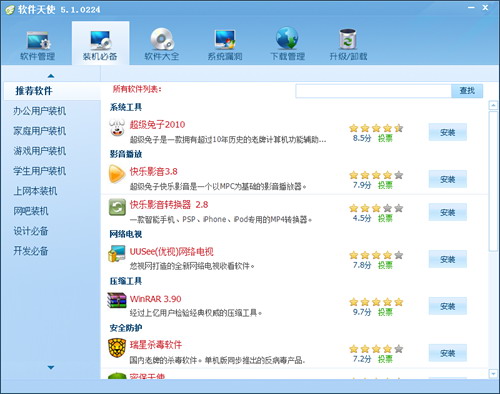Screen dimensions: 500x394
Task: Select 开发必备 category
Action: tap(31, 251)
